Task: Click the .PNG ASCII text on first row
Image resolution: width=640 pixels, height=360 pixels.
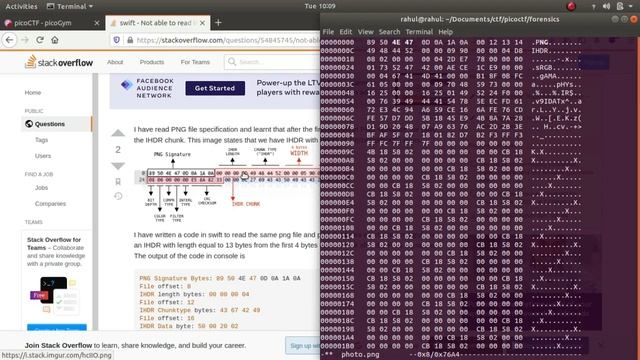Action: [x=540, y=42]
